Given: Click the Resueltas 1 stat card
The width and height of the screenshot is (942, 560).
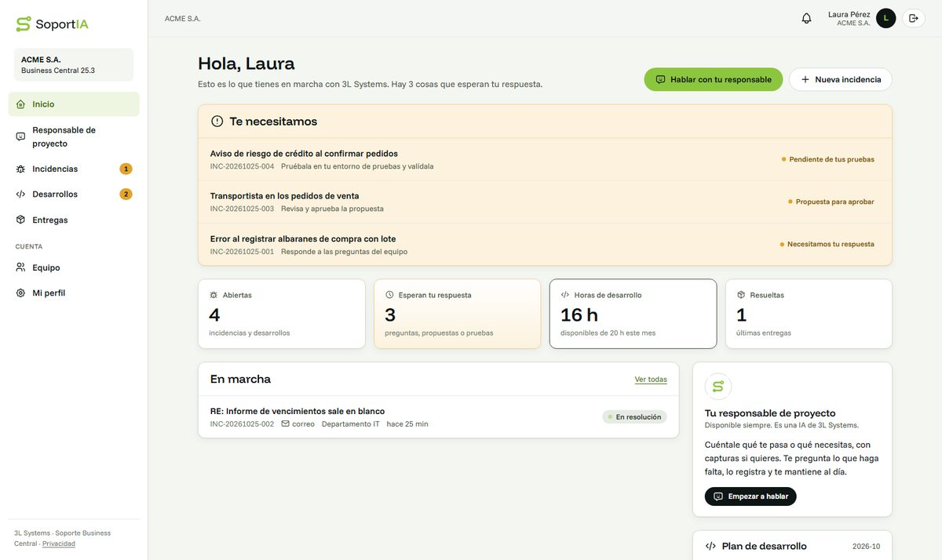Looking at the screenshot, I should 809,314.
